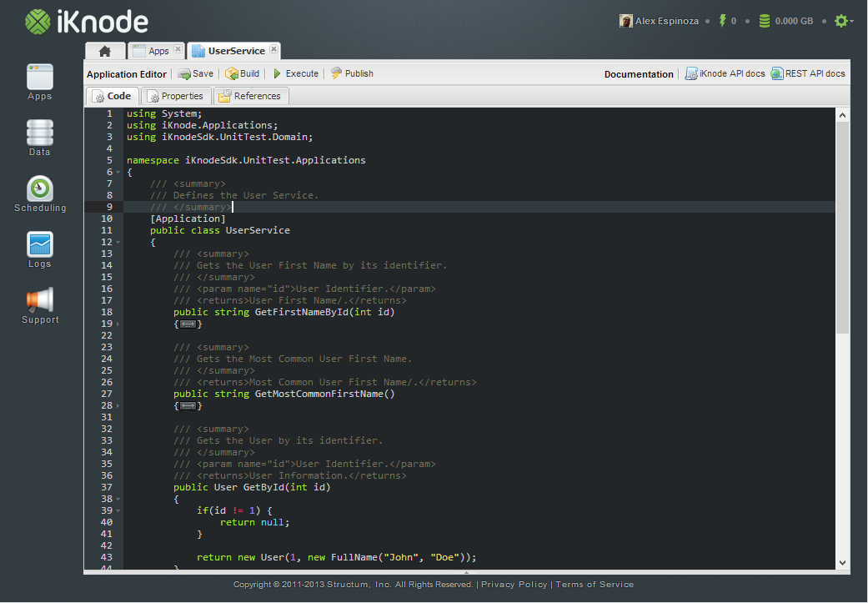Click the green database storage icon

coord(765,21)
